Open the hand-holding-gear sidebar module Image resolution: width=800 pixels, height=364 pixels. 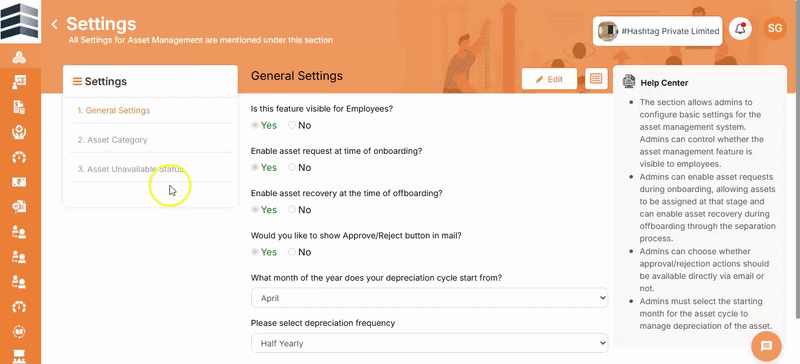[19, 132]
